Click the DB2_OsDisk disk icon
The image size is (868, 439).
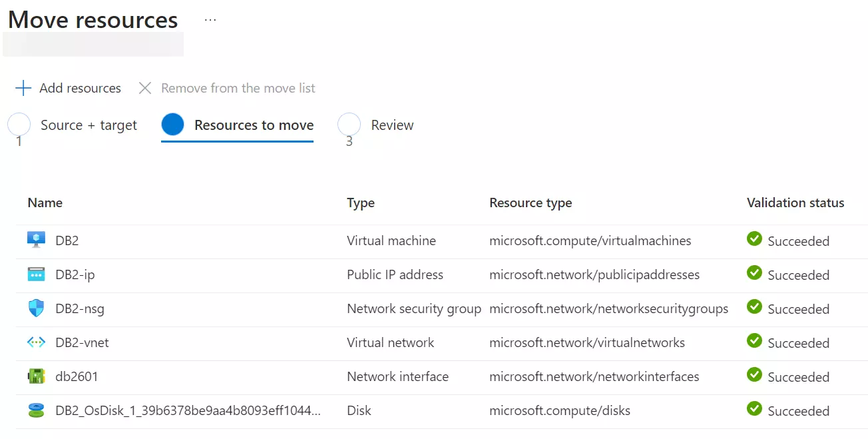(36, 410)
